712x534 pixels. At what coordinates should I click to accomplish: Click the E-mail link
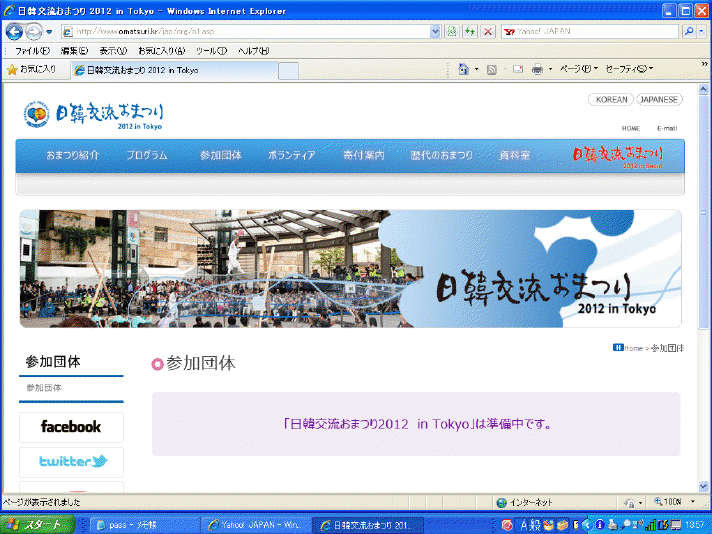click(x=667, y=129)
